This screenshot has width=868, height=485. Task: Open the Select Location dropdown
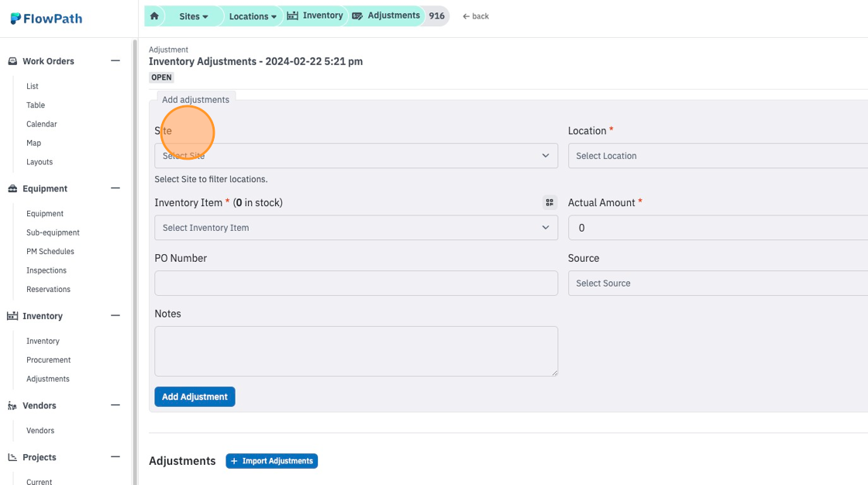coord(718,156)
